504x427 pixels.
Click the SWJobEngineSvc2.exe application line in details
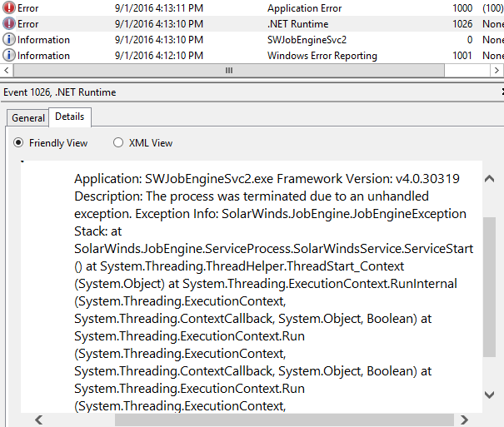[x=267, y=179]
